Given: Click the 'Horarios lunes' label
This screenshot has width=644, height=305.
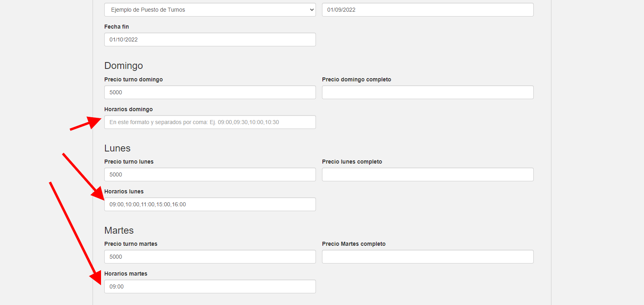Looking at the screenshot, I should 124,191.
